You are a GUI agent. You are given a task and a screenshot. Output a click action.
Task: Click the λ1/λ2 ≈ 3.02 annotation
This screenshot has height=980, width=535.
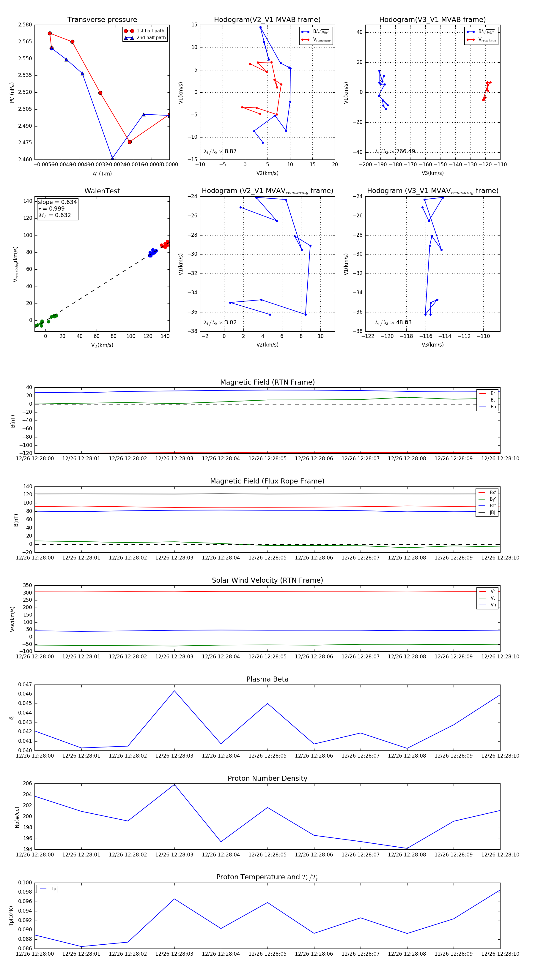(x=220, y=323)
